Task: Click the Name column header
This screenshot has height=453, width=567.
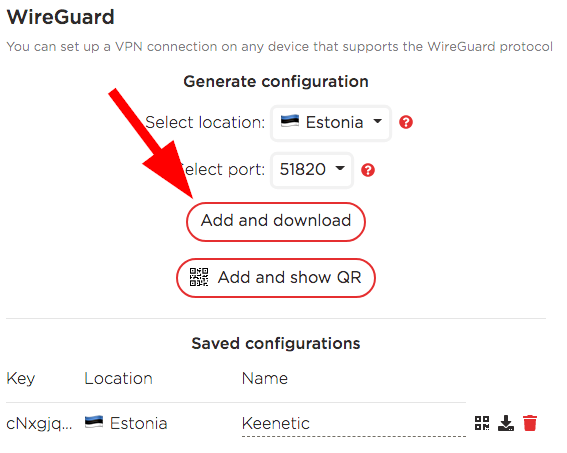Action: [x=265, y=379]
